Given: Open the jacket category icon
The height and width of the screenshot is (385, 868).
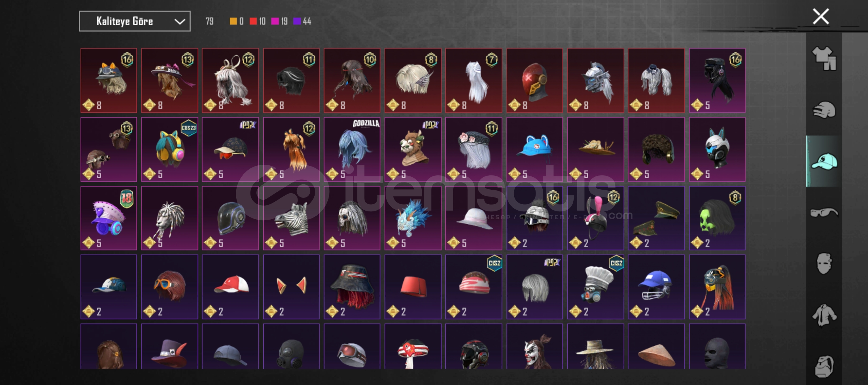Looking at the screenshot, I should tap(824, 315).
